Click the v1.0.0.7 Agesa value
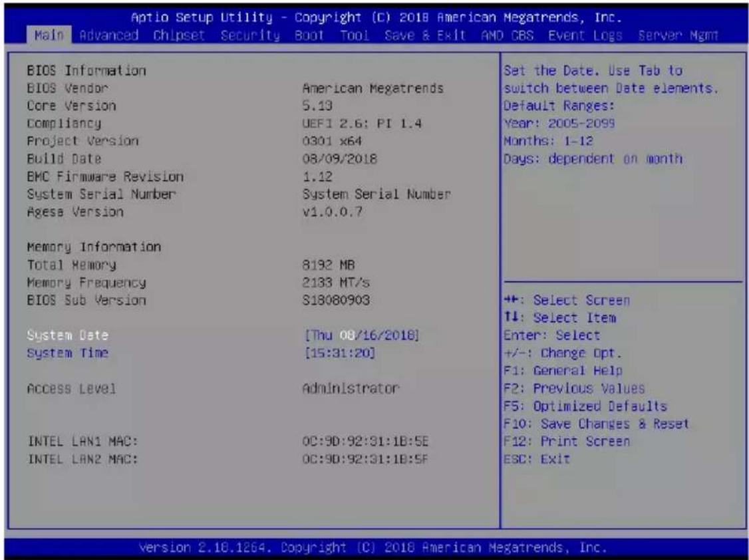749x560 pixels. (332, 211)
